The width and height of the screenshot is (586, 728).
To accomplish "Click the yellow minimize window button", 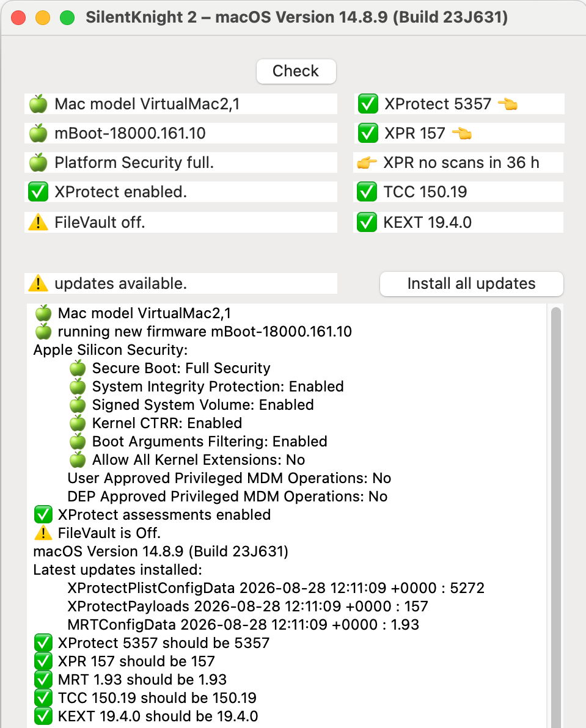I will [43, 18].
